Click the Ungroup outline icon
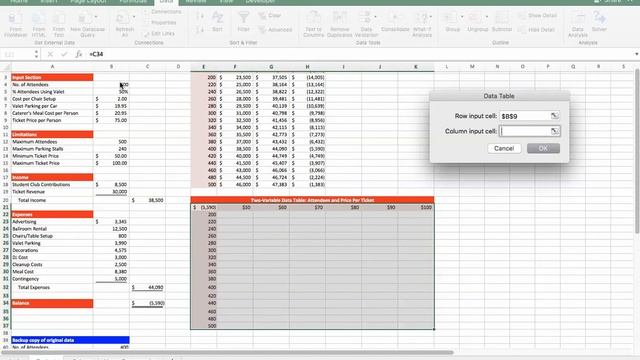Screen dimensions: 640x360 pos(477,22)
